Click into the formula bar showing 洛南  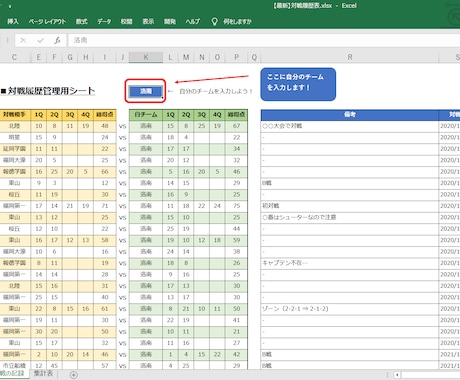tap(263, 41)
